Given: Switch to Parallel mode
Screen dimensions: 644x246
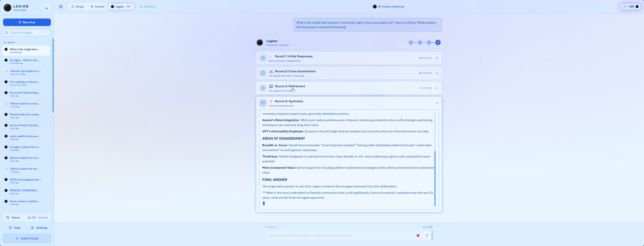Looking at the screenshot, I should [x=97, y=7].
